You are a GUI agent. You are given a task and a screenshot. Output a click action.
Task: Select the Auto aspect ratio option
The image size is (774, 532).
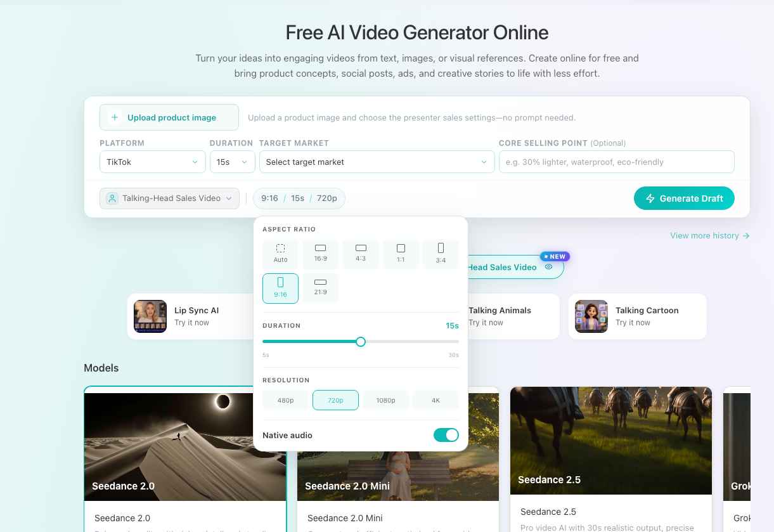click(280, 254)
